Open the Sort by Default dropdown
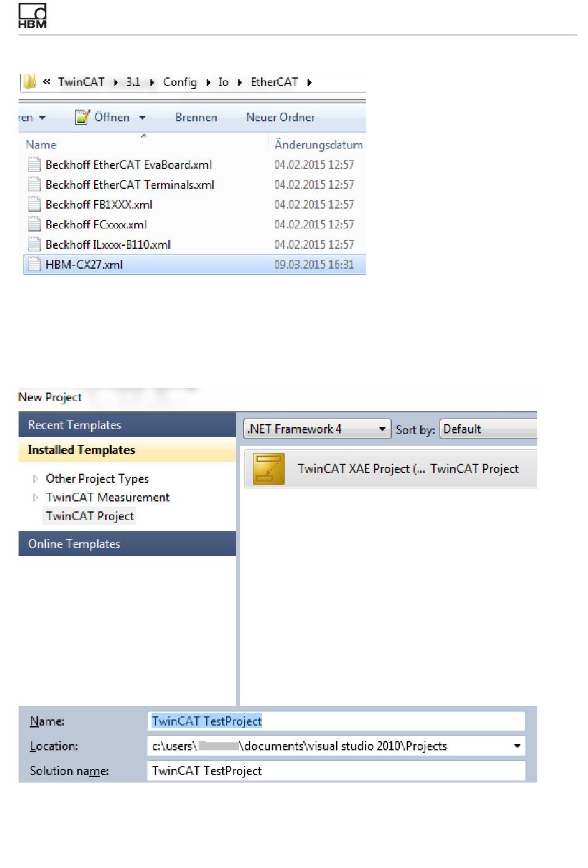This screenshot has width=588, height=868. (488, 429)
